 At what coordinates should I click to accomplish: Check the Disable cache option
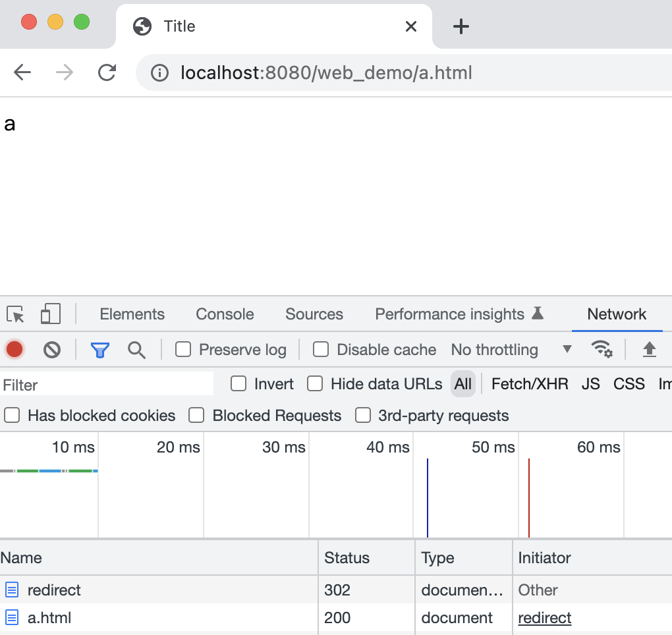tap(321, 350)
